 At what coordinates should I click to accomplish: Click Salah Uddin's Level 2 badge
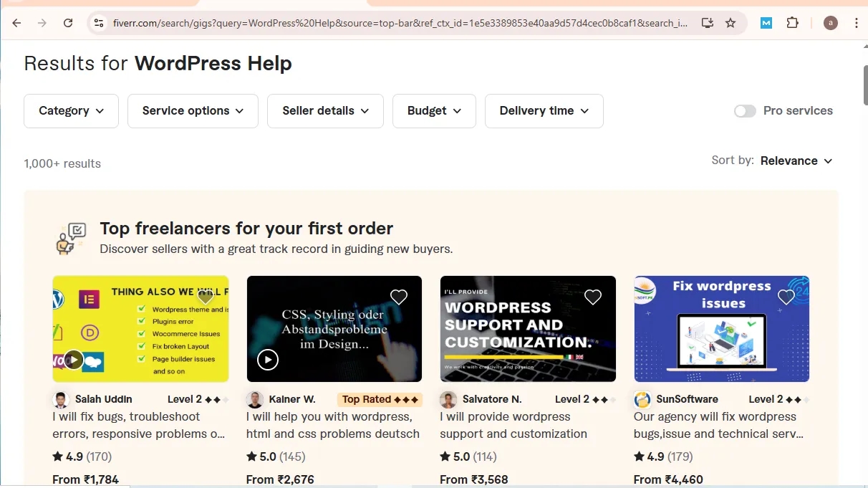tap(198, 399)
